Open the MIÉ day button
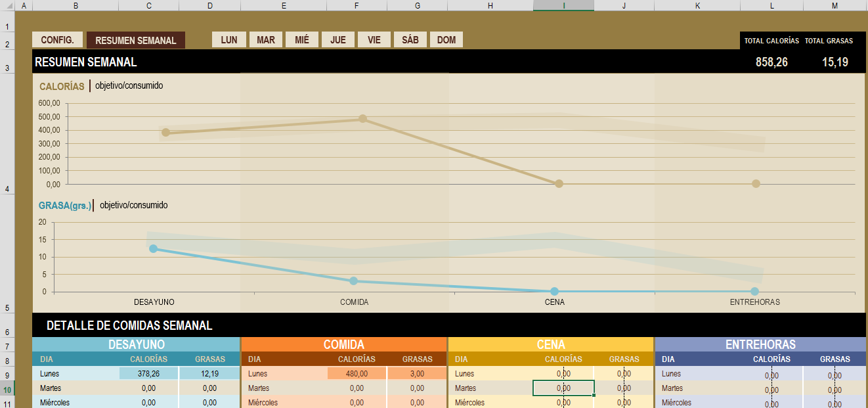The image size is (868, 408). pos(302,40)
